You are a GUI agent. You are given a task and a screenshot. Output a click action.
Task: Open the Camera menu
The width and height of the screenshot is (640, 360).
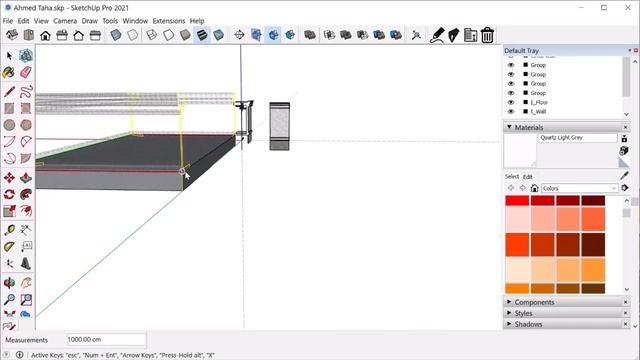65,21
